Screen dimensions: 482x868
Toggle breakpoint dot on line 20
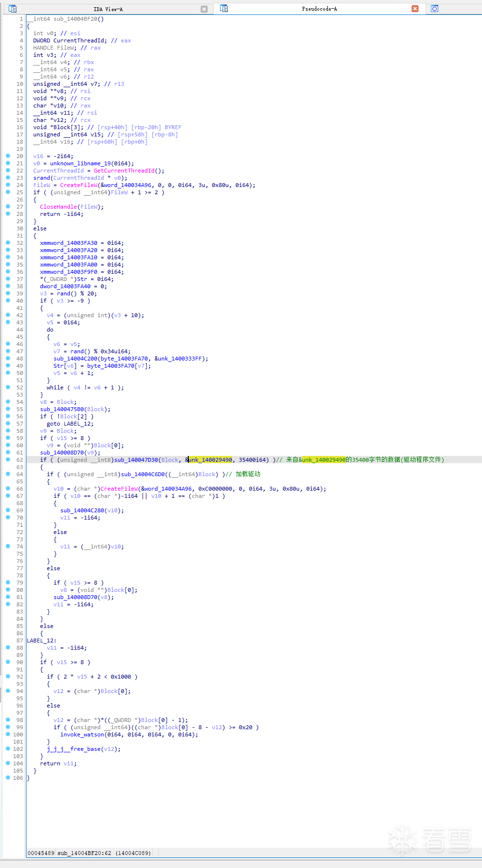[8, 156]
